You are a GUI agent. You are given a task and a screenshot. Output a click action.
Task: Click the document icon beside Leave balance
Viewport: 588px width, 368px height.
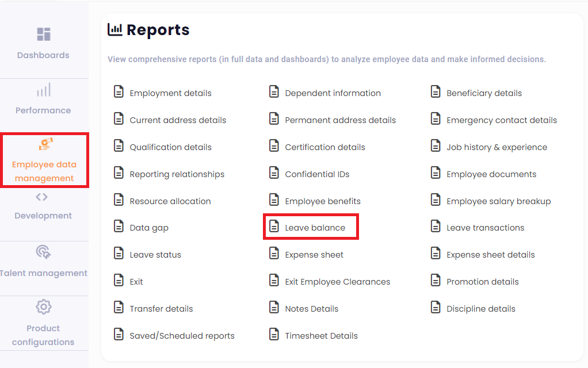[x=274, y=227]
